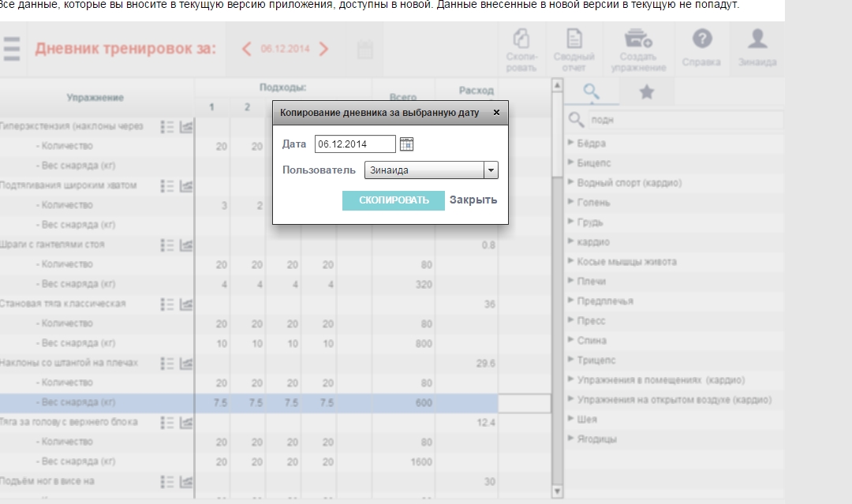Screen dimensions: 852x504
Task: Open the calendar picker beside Дата
Action: (x=407, y=144)
